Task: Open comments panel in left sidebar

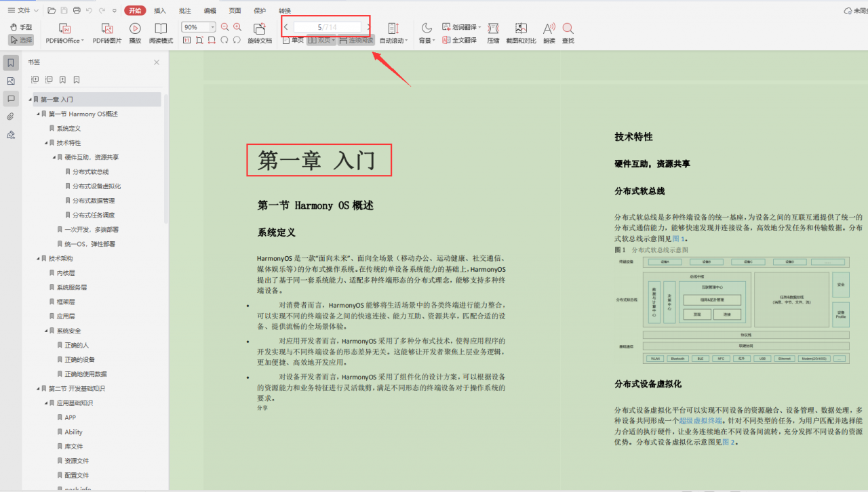Action: pos(11,99)
